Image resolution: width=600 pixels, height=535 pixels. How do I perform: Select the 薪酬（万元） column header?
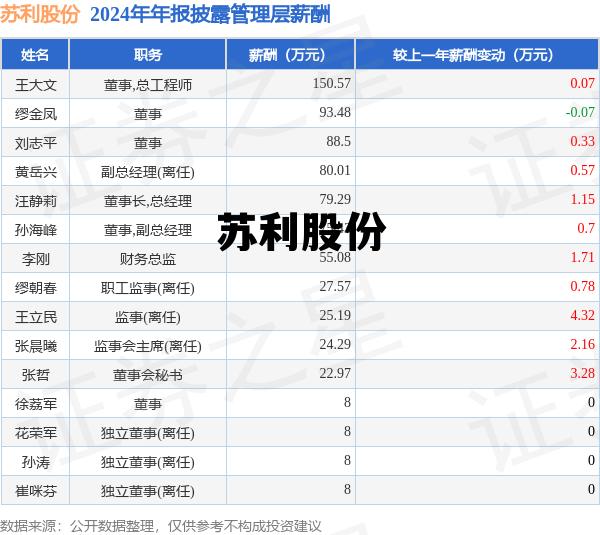click(x=291, y=55)
